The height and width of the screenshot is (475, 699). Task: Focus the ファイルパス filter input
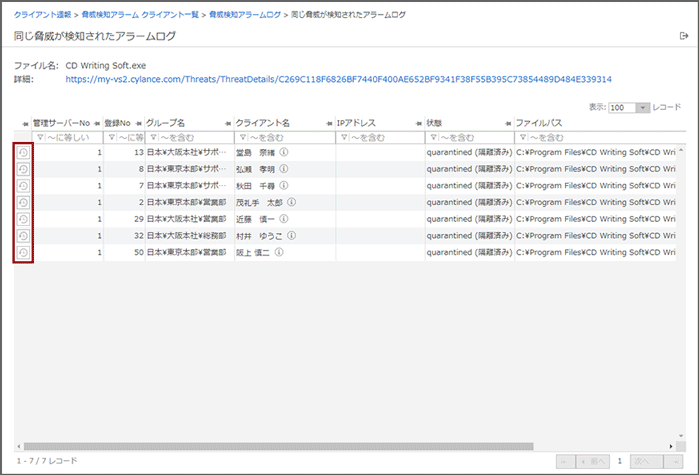(x=606, y=137)
